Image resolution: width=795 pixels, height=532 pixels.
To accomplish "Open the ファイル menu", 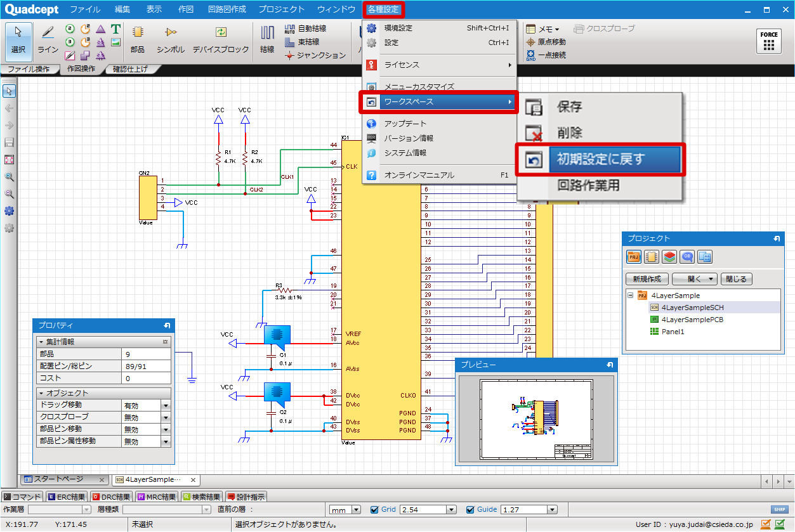I will tap(85, 10).
